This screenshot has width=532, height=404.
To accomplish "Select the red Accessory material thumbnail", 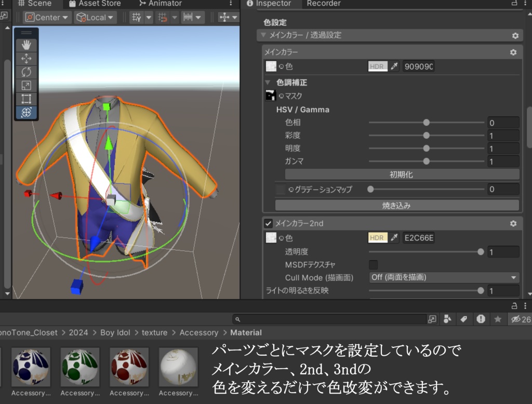I will pyautogui.click(x=129, y=367).
